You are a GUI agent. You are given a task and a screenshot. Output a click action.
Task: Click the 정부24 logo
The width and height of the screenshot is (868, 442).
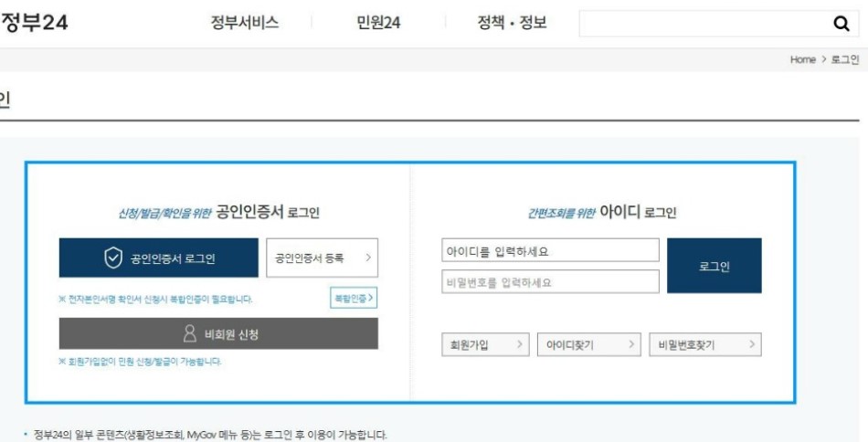point(34,23)
